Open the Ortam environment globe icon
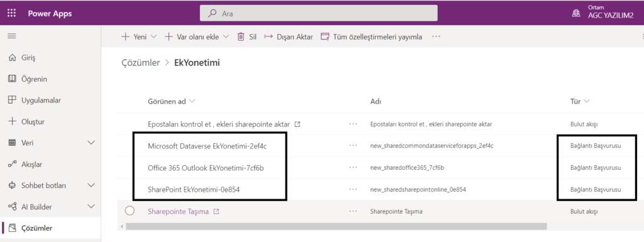Screen dimensions: 644x242 [576, 14]
